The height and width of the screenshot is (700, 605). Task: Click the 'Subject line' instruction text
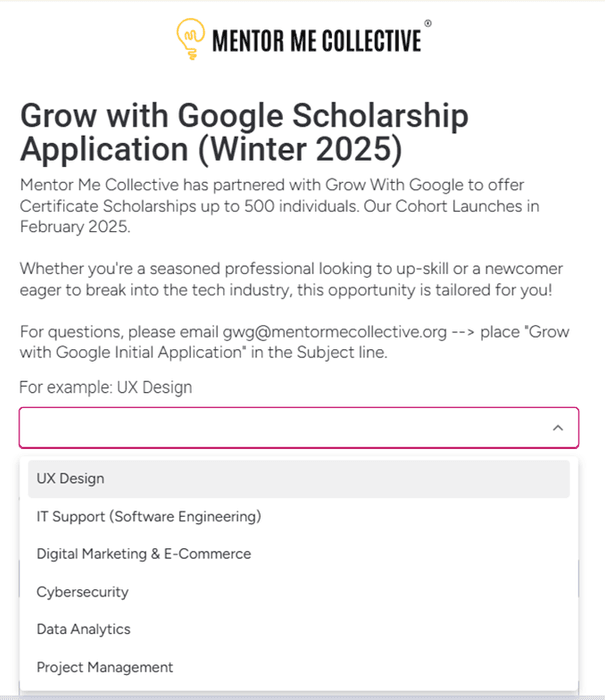pyautogui.click(x=342, y=353)
